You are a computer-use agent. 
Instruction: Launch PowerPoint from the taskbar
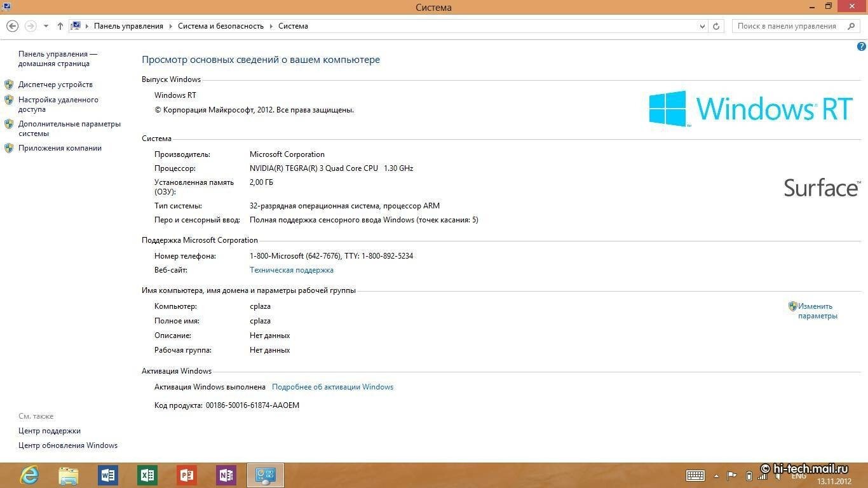(x=187, y=475)
